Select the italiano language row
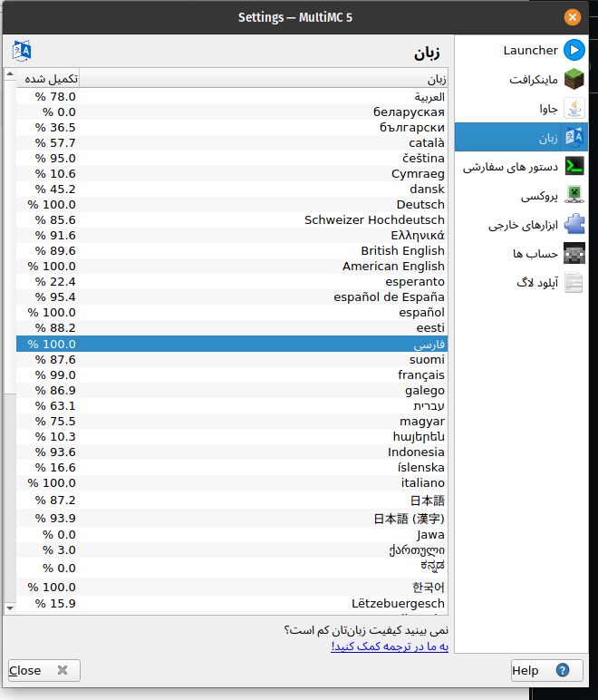598x700 pixels. [x=232, y=482]
